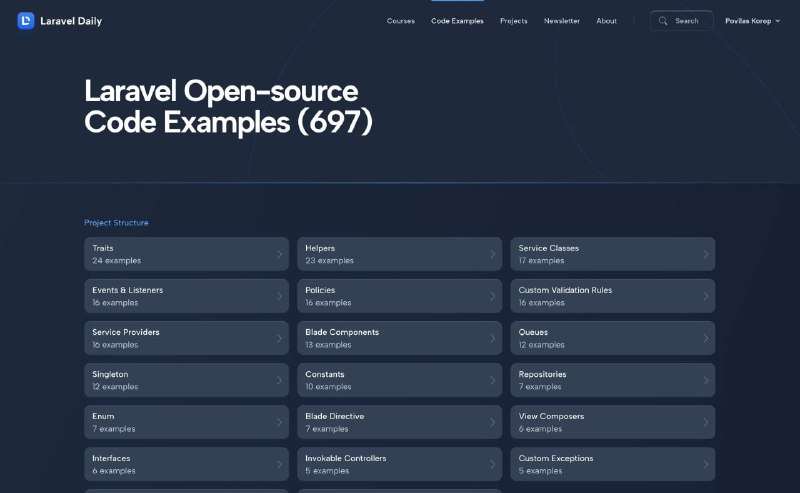Click chevron on Custom Exceptions card
The width and height of the screenshot is (800, 493).
(x=706, y=464)
